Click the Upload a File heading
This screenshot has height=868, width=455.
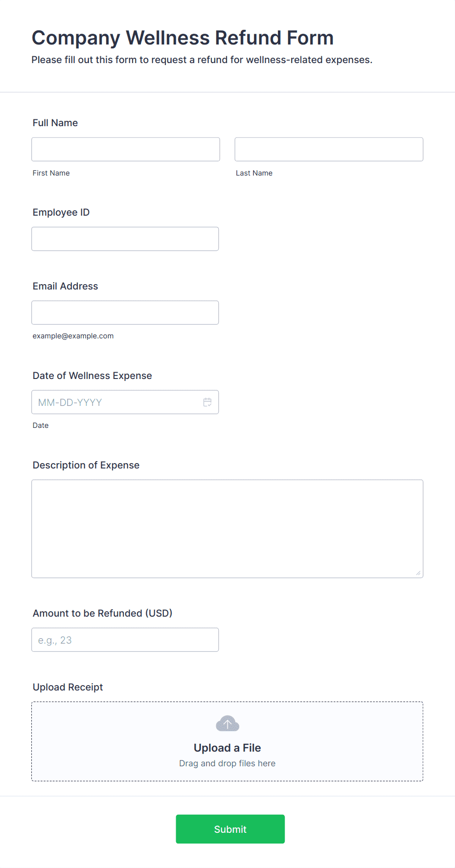point(227,748)
